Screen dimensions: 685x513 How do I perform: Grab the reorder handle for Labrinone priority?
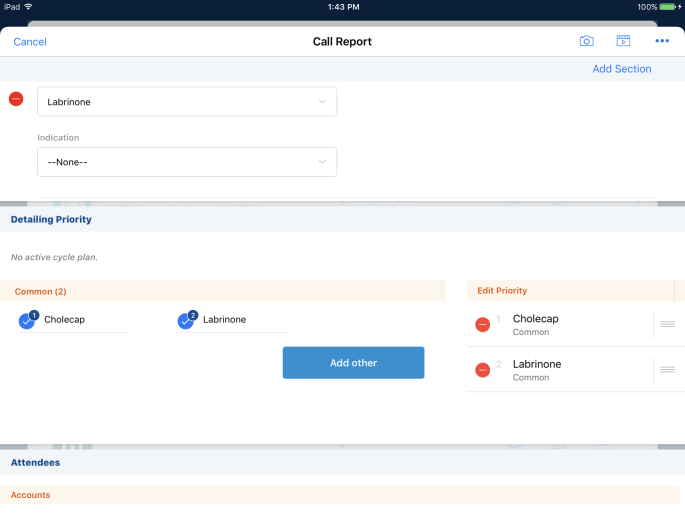click(x=667, y=370)
